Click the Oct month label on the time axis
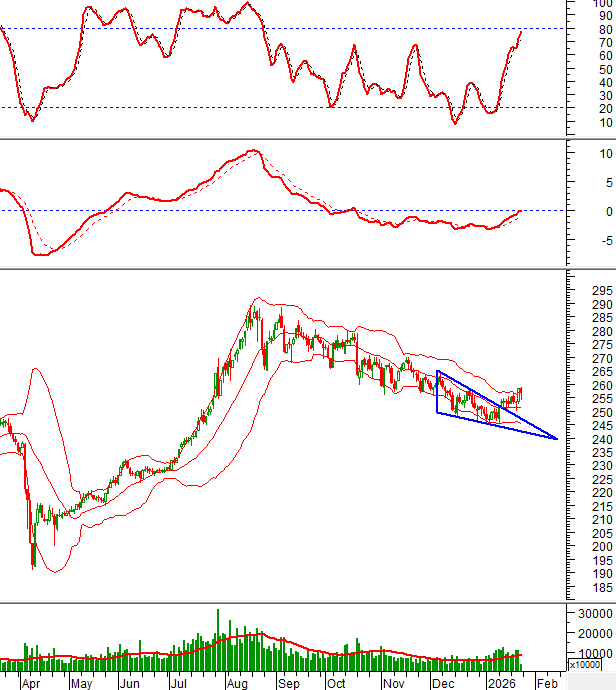The image size is (616, 690). pos(337,683)
